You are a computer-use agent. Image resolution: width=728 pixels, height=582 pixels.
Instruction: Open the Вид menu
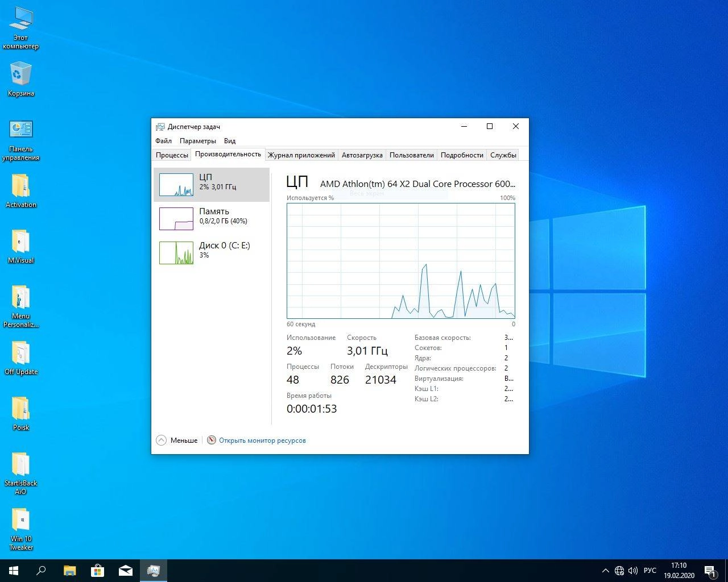click(229, 141)
